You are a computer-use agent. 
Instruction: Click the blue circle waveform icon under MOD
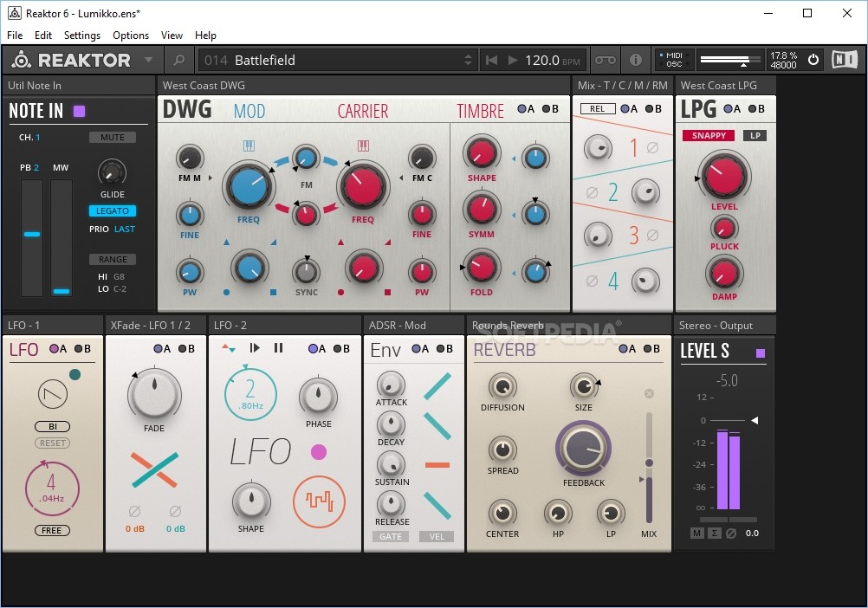pyautogui.click(x=226, y=292)
